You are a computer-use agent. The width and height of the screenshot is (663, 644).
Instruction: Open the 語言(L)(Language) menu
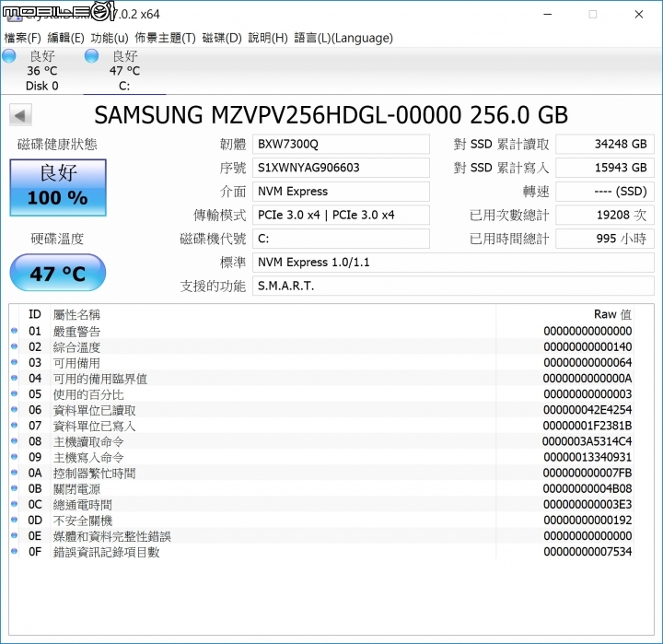point(343,38)
